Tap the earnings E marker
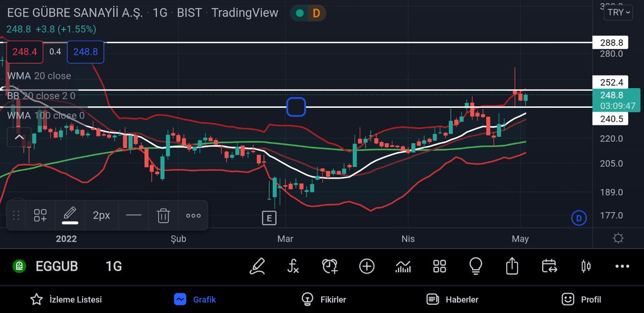The image size is (644, 313). click(269, 218)
